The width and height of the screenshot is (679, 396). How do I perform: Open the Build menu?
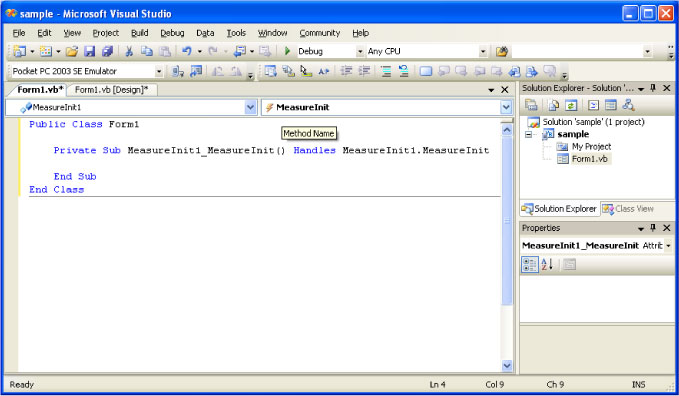(139, 33)
